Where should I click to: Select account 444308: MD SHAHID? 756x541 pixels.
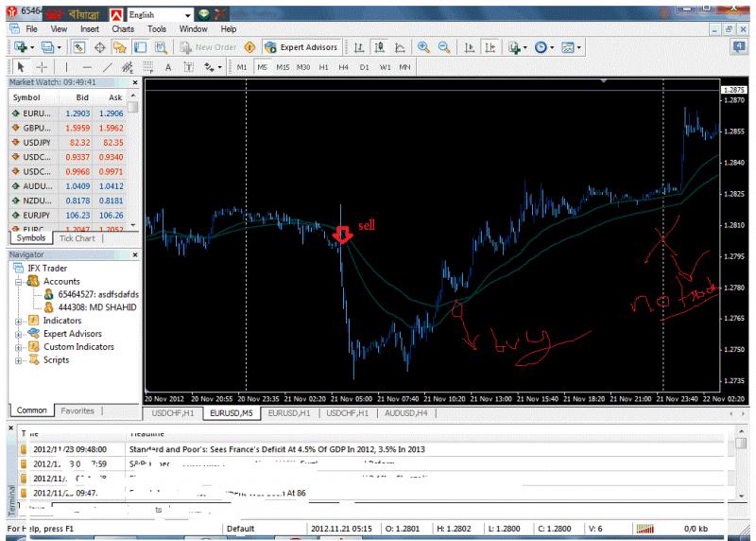pos(97,307)
